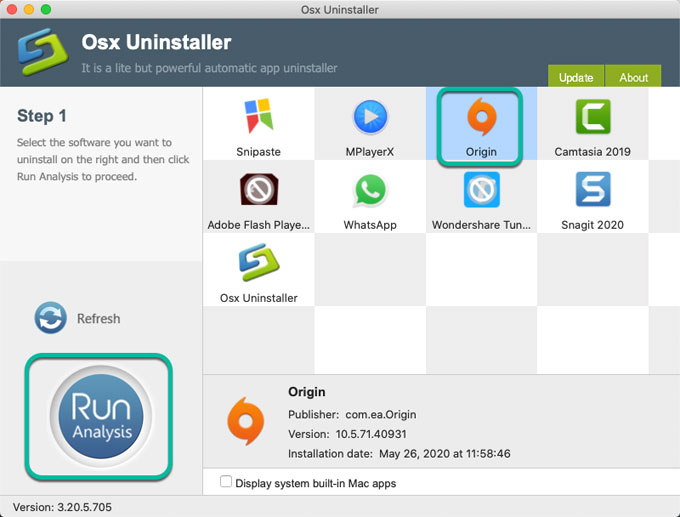Click the Step 1 heading
Image resolution: width=680 pixels, height=517 pixels.
tap(42, 116)
